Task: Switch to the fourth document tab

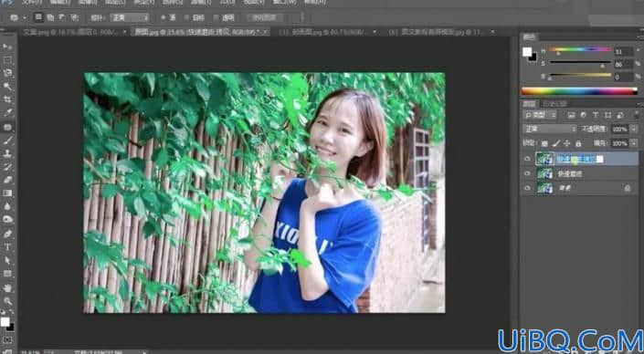Action: [x=438, y=32]
